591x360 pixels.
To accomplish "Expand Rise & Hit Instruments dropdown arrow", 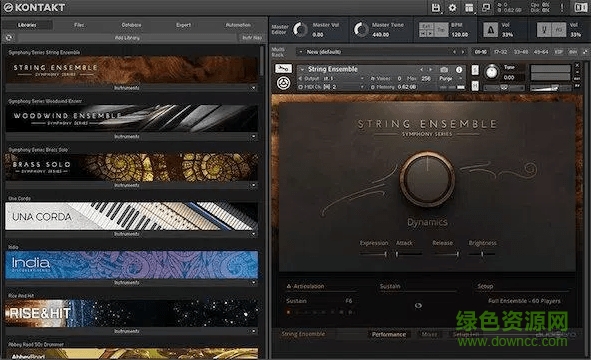I will click(x=253, y=331).
